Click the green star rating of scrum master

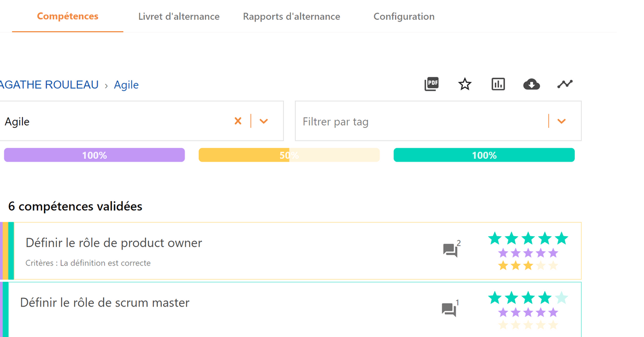528,298
